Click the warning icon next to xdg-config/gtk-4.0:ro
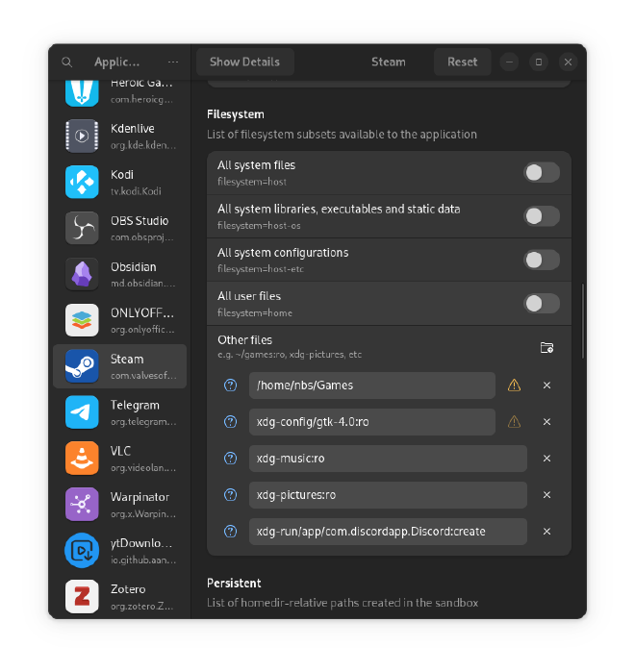This screenshot has height=672, width=635. click(514, 422)
